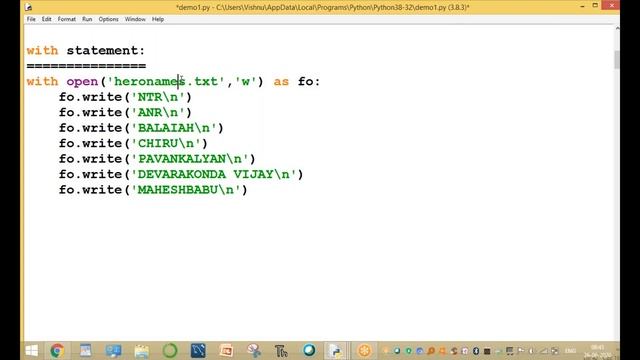Click in 'heronames.txt' filename string
The height and width of the screenshot is (360, 640).
coord(166,81)
